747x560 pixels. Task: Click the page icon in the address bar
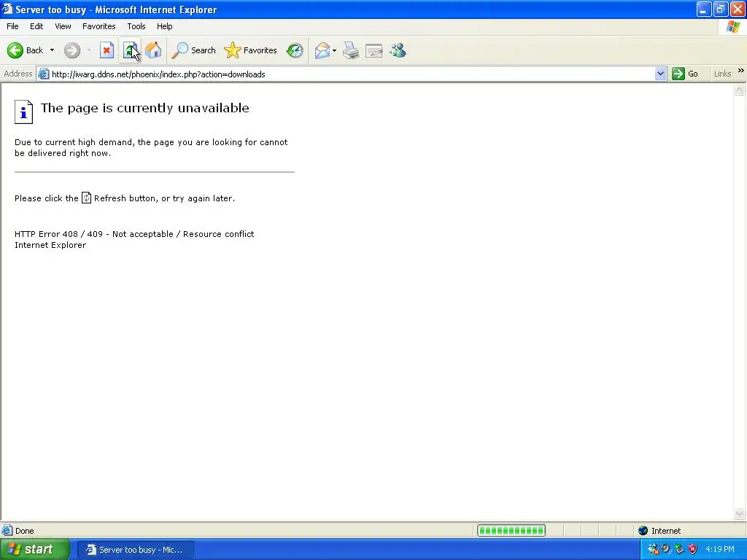coord(43,74)
